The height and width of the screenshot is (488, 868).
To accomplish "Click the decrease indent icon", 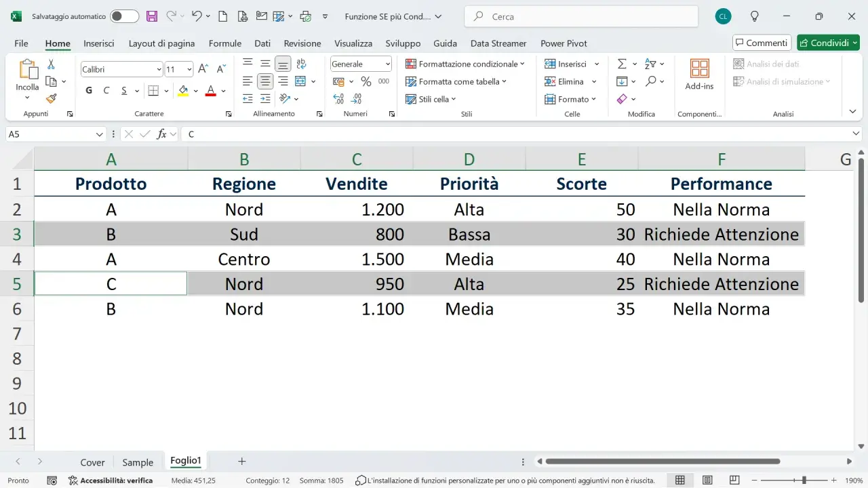I will [248, 99].
